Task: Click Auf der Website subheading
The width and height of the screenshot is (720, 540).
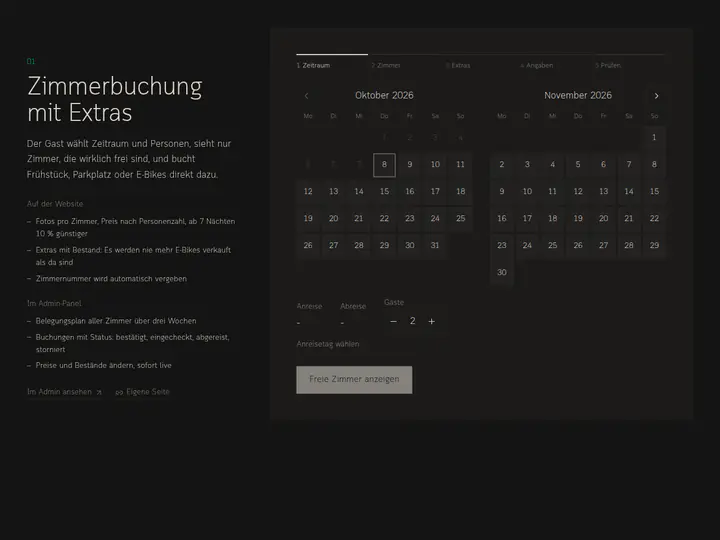Action: (55, 204)
